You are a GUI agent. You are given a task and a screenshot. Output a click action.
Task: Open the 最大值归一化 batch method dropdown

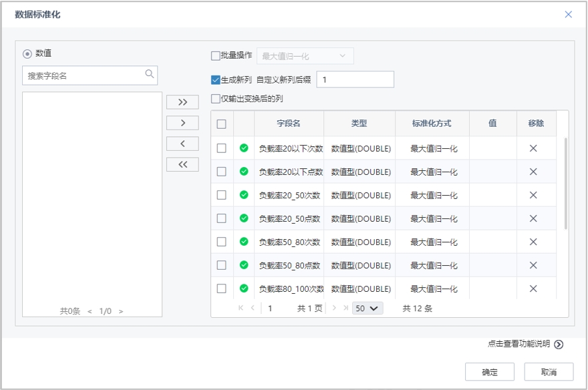[305, 55]
